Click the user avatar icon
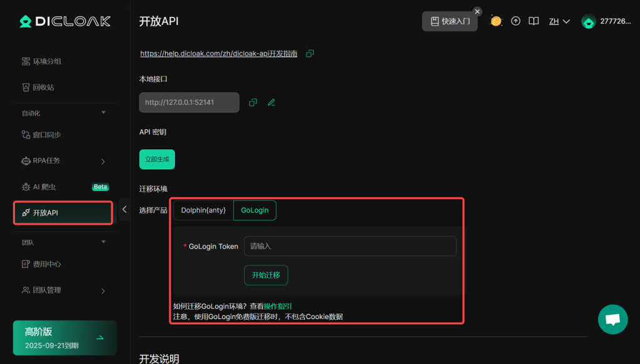Screen dimensions: 640x364 coord(588,21)
